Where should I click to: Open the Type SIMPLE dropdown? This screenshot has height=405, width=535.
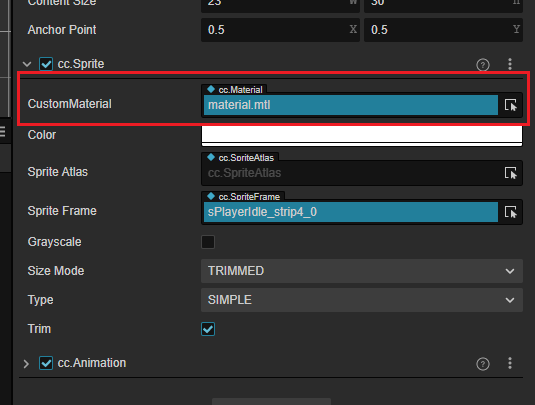[362, 300]
